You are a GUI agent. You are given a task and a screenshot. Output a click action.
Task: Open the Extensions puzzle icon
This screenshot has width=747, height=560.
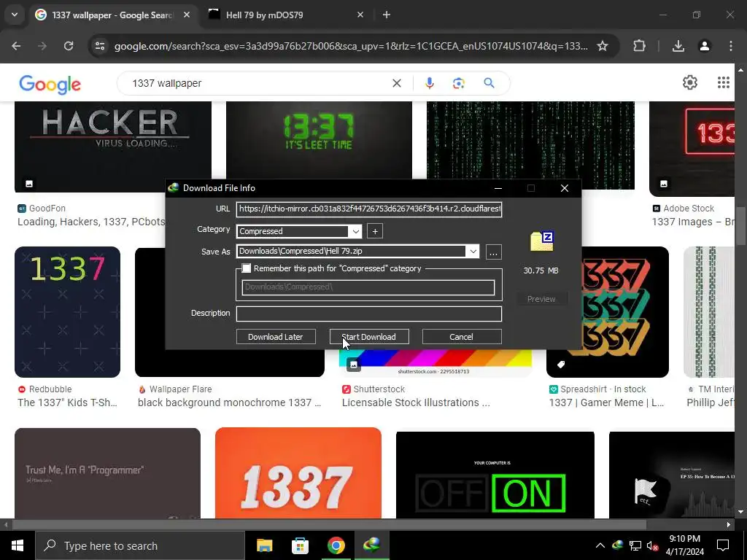coord(639,46)
